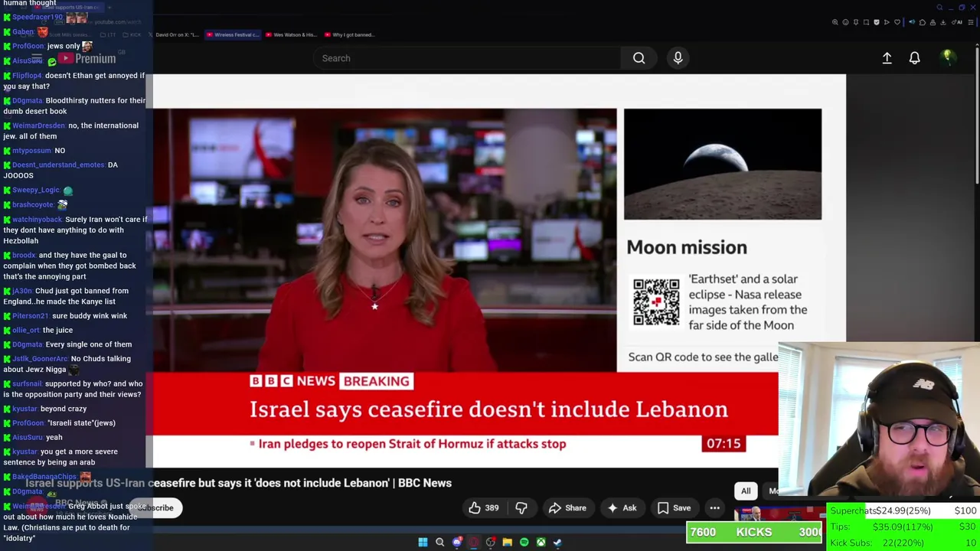Click the Subscribe button for BBC News
Screen dimensions: 980x551
click(156, 507)
